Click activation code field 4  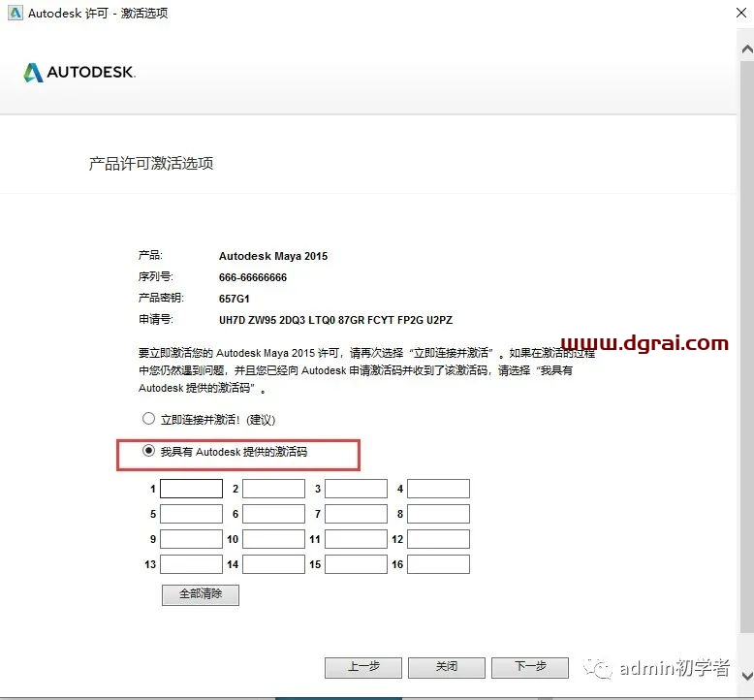(x=439, y=489)
